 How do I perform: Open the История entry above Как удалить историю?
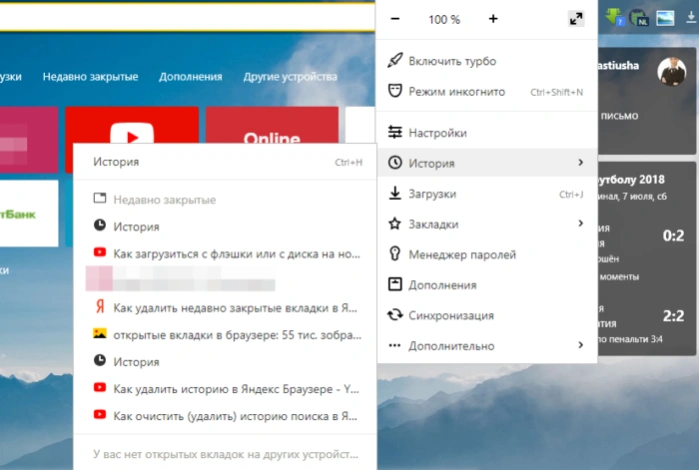pyautogui.click(x=225, y=362)
